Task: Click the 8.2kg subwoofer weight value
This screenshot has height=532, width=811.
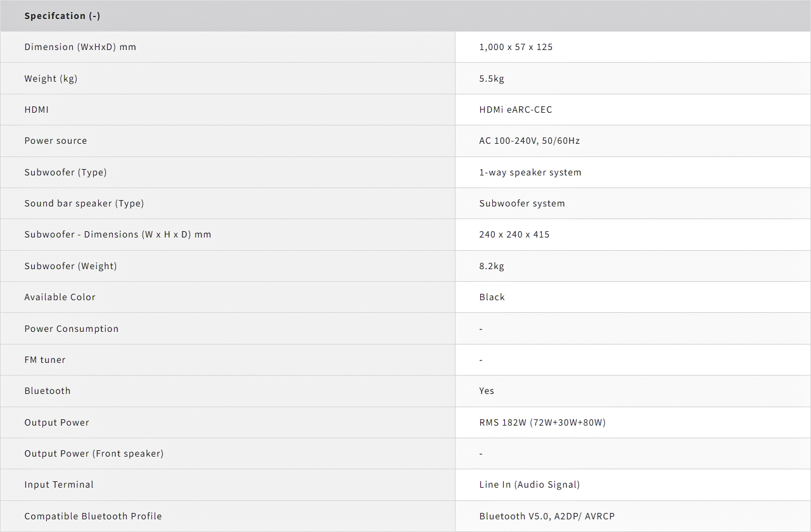Action: click(492, 266)
